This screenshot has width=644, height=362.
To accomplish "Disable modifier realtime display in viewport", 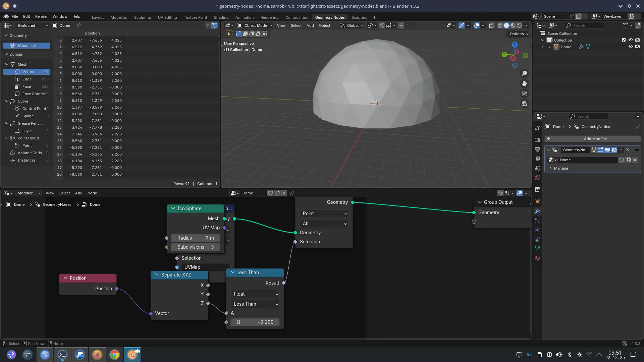I will 607,150.
